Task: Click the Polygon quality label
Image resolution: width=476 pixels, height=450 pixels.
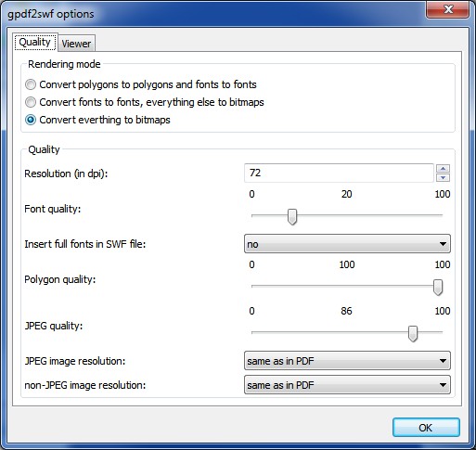Action: (60, 279)
